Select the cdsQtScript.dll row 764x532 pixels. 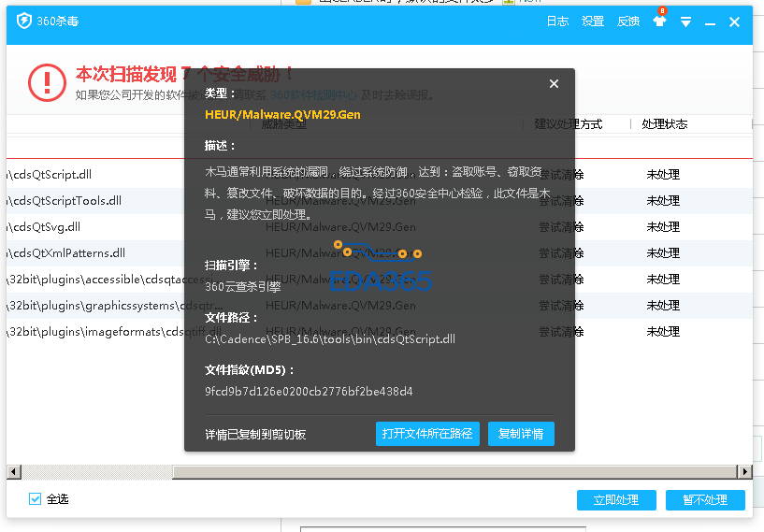tap(380, 175)
